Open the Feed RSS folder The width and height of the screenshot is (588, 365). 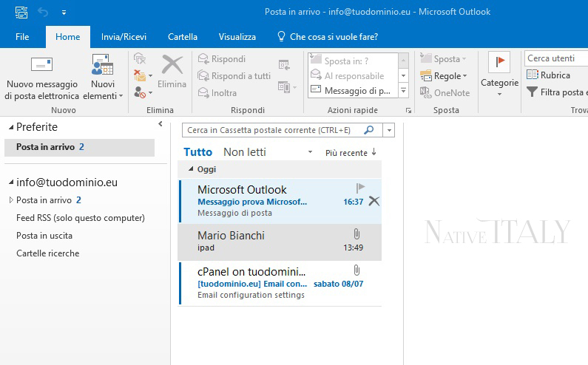point(81,218)
